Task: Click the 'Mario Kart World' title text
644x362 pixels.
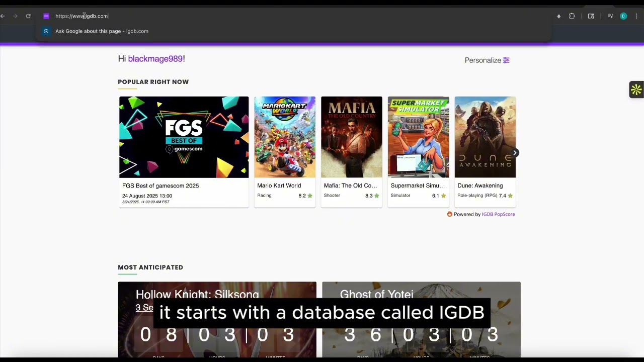Action: click(279, 186)
